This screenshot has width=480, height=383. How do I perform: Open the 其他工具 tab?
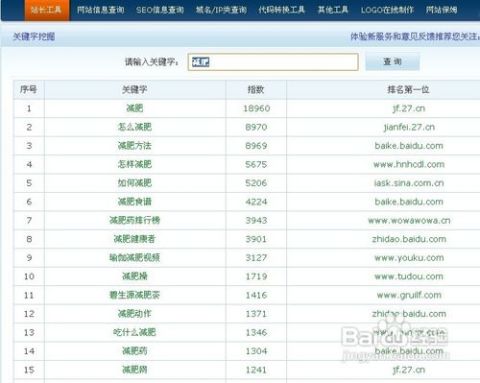(333, 10)
